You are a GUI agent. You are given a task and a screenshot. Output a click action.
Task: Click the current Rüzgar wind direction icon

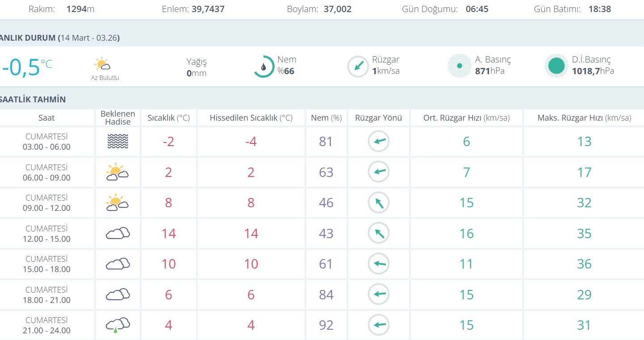coord(358,67)
